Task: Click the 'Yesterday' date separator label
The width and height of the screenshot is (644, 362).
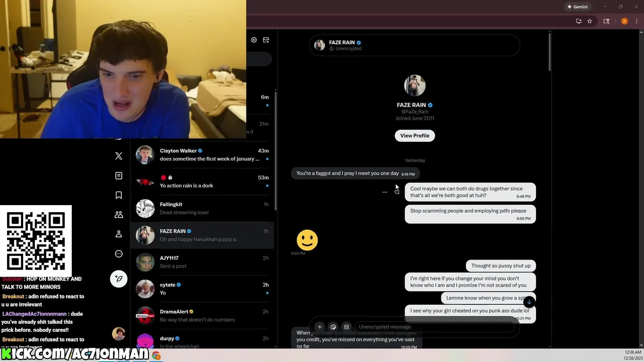Action: tap(415, 160)
